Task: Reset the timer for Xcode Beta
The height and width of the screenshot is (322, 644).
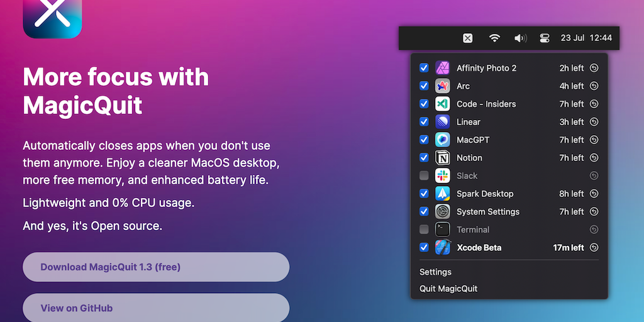Action: click(x=594, y=247)
